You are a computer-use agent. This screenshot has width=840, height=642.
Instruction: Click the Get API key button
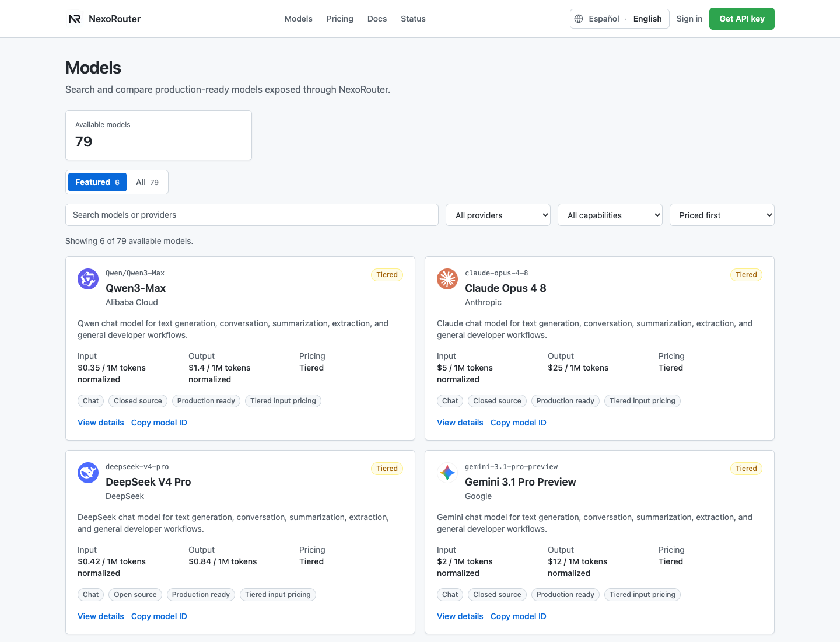[742, 19]
